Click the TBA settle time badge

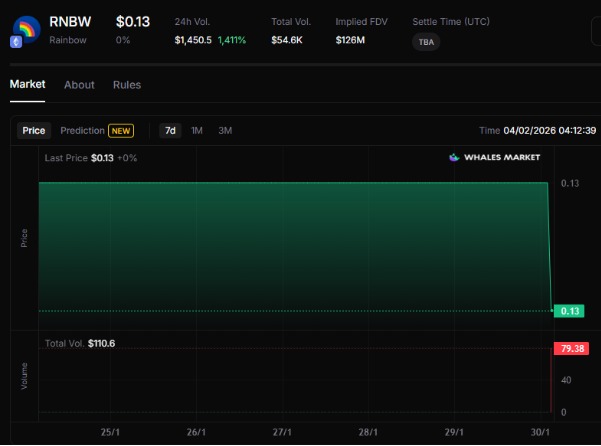point(426,42)
